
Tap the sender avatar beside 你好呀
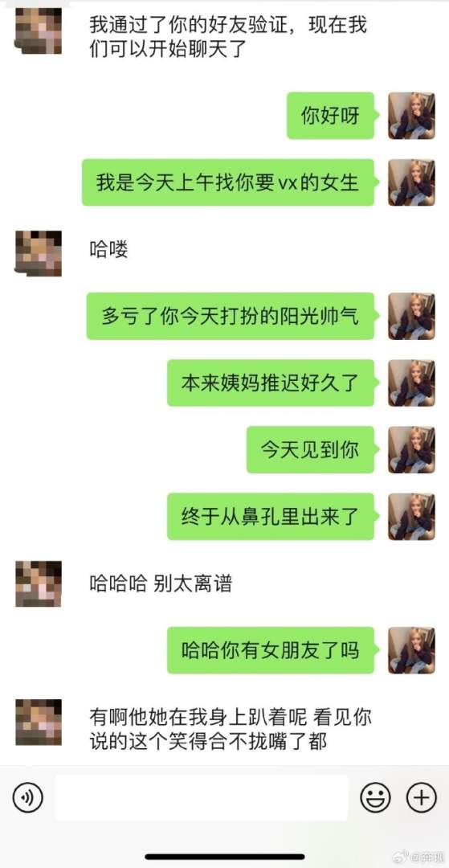pyautogui.click(x=411, y=116)
